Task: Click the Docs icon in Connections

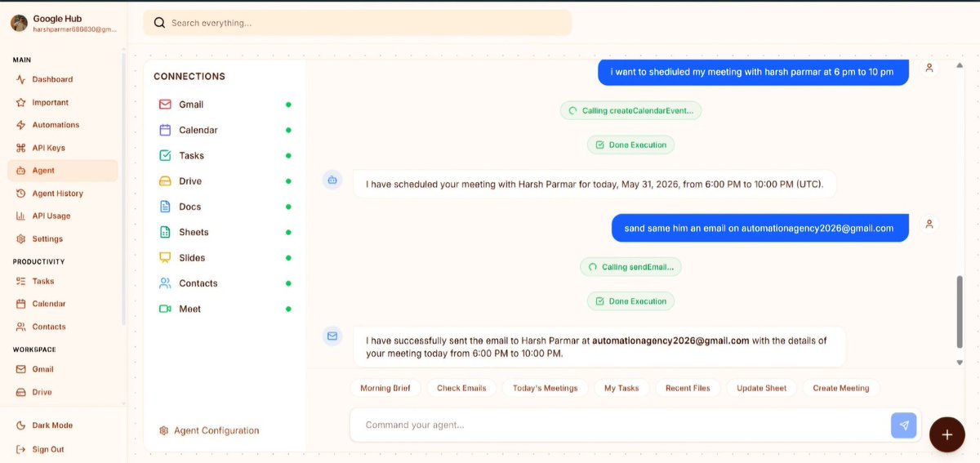Action: click(165, 207)
